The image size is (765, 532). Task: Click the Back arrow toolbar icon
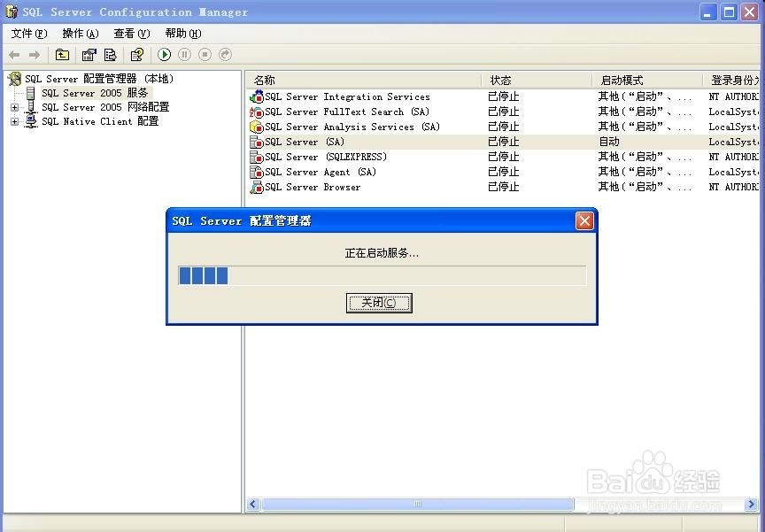coord(15,55)
